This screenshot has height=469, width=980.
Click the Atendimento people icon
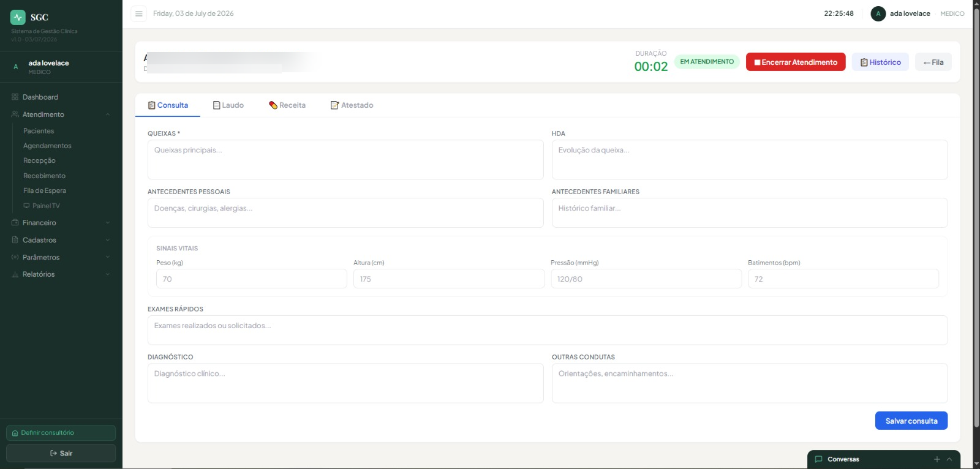pos(15,114)
